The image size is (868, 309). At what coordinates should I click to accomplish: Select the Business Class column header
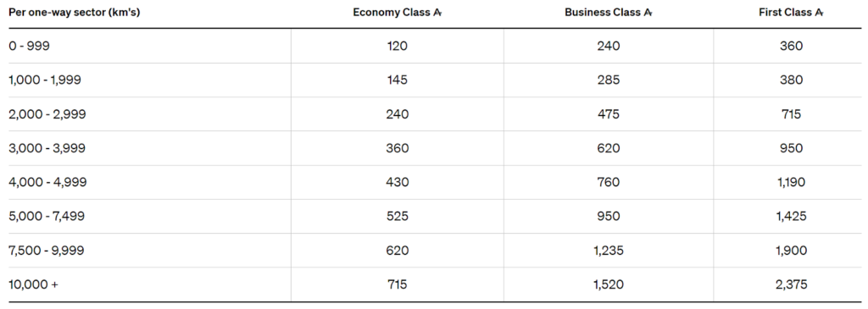609,13
